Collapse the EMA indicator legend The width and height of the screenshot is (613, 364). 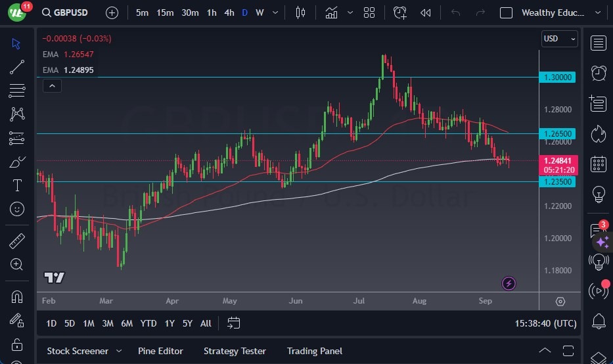click(51, 85)
